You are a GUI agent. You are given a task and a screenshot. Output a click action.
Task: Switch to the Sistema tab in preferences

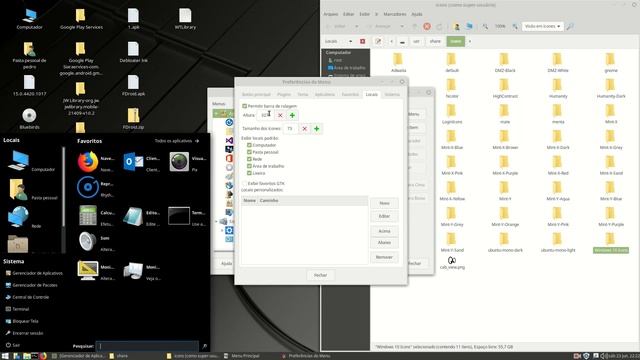(x=392, y=94)
